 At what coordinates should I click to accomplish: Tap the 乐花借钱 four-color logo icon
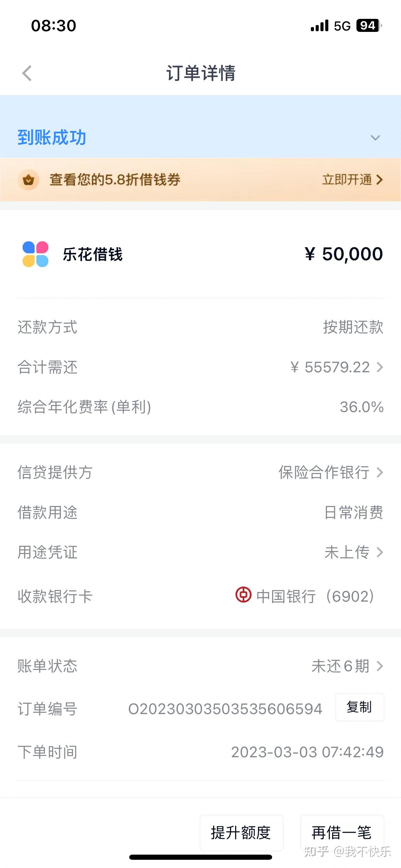pos(35,254)
